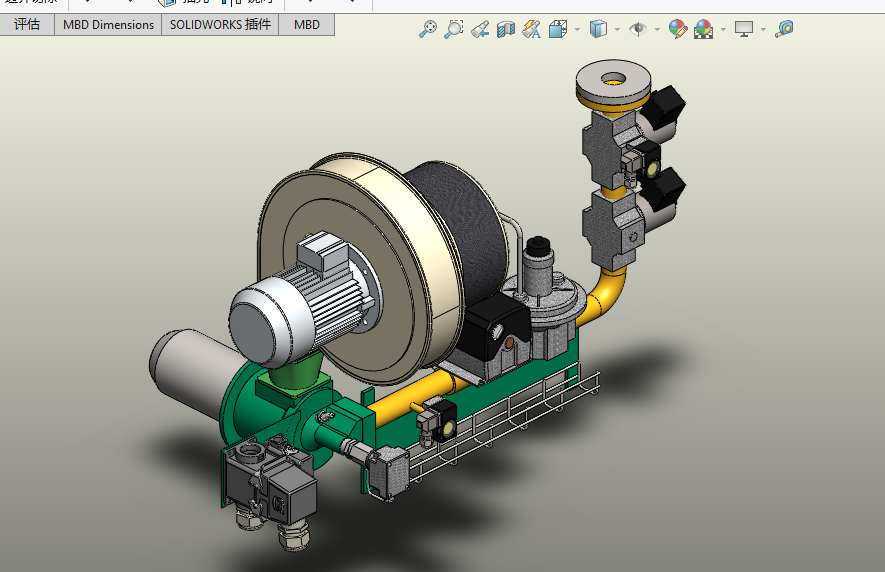Return to the Previous View
This screenshot has width=885, height=572.
click(x=480, y=29)
